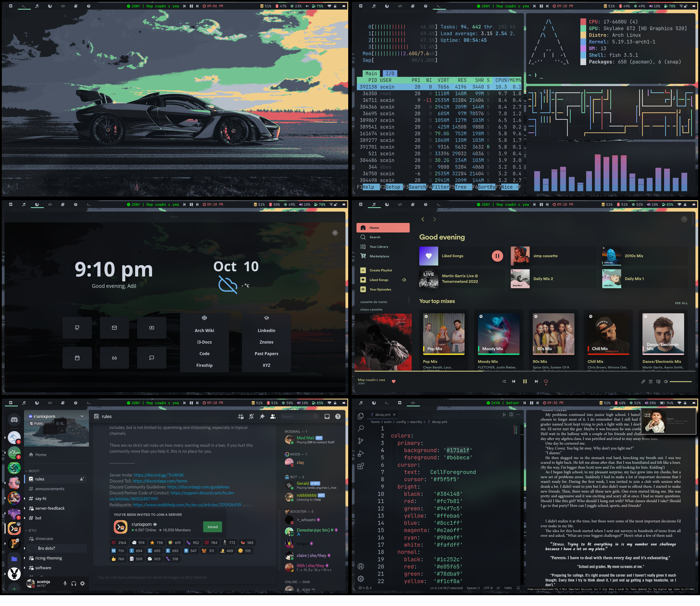The height and width of the screenshot is (606, 700).
Task: Collapse the /ETC/ channel category
Action: tap(32, 530)
